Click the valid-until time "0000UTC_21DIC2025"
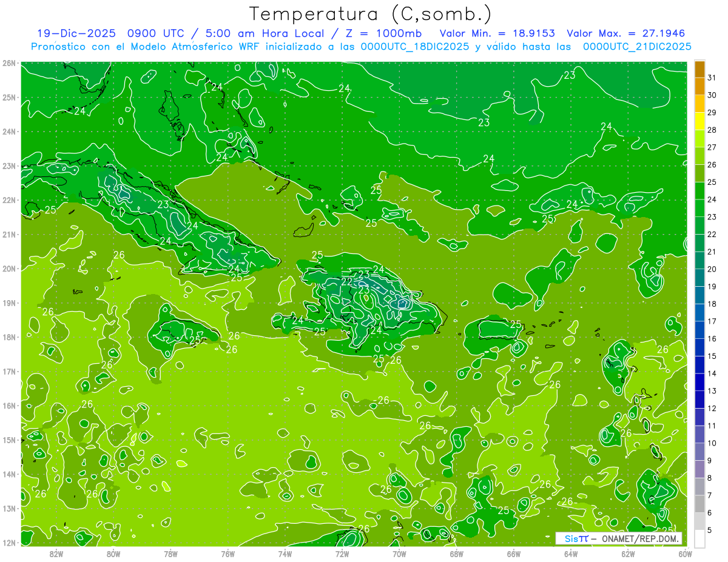Viewport: 728px width, 562px height. point(637,47)
